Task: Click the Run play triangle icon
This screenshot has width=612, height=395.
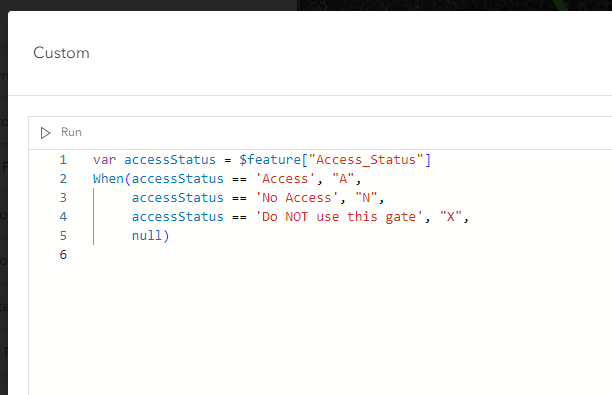Action: point(45,133)
